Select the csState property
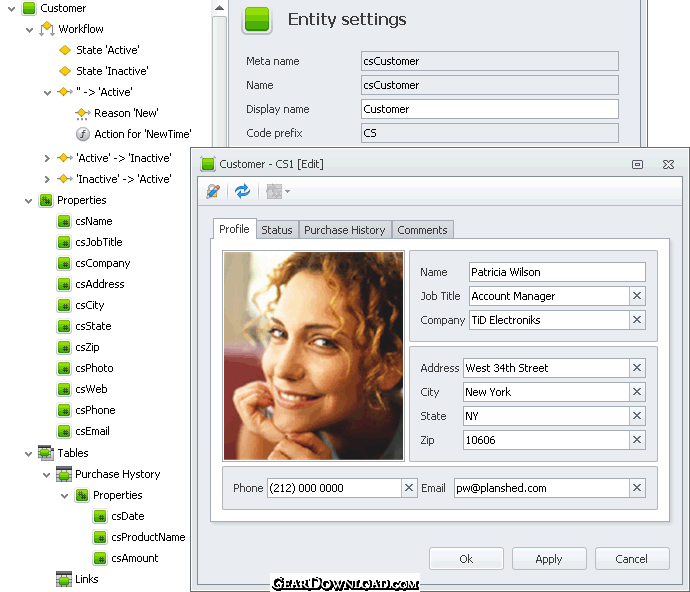 coord(93,326)
